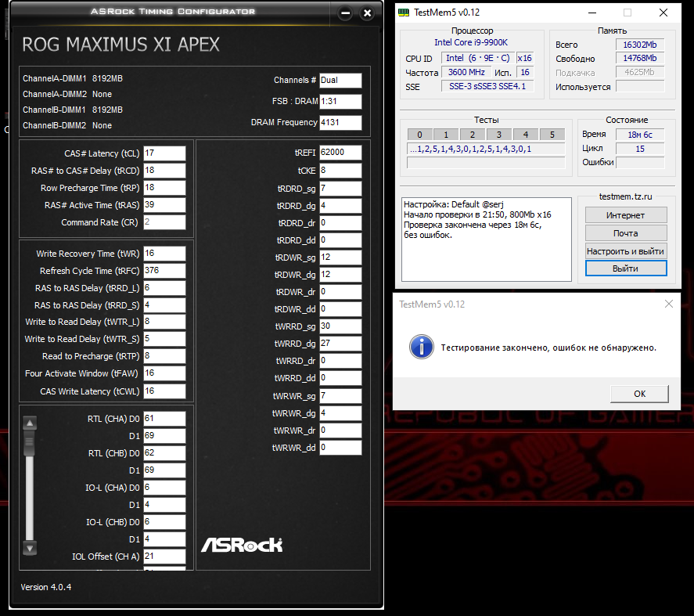This screenshot has width=694, height=616.
Task: Click the blue info icon in the dialog
Action: [421, 346]
